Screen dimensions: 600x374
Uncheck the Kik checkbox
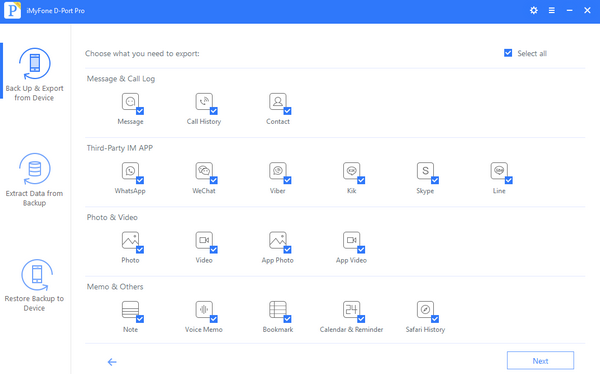361,180
